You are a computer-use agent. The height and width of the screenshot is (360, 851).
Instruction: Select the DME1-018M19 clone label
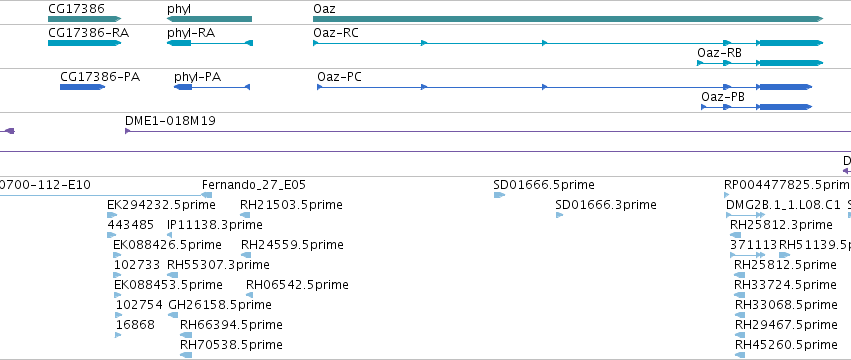click(170, 121)
